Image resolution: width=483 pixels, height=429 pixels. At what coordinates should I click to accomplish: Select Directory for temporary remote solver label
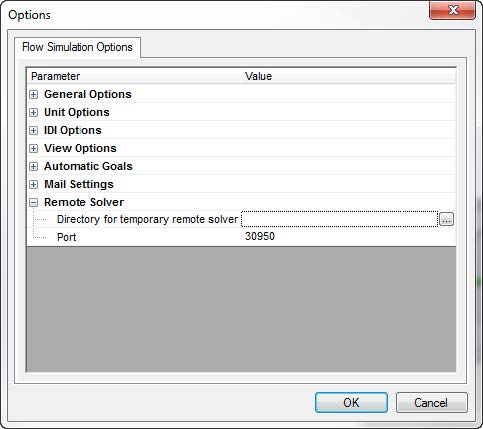click(x=147, y=219)
